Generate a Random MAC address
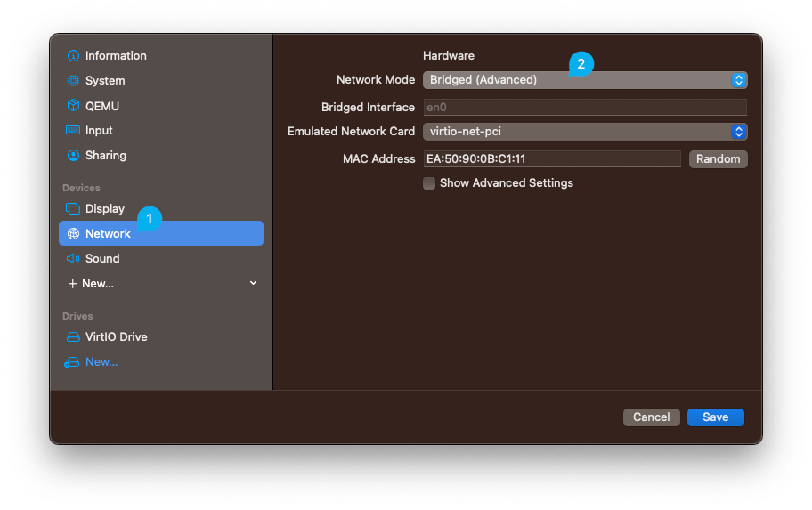 point(718,159)
